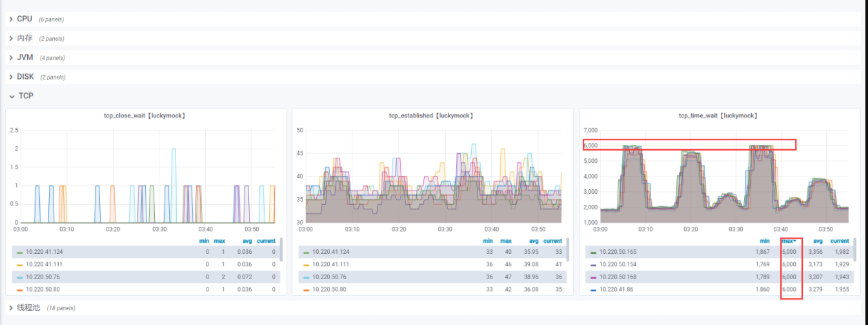Viewport: 868px width, 325px height.
Task: Click magenta swatch of 10.220.50.168 in tcp_time_wait
Action: coord(593,277)
